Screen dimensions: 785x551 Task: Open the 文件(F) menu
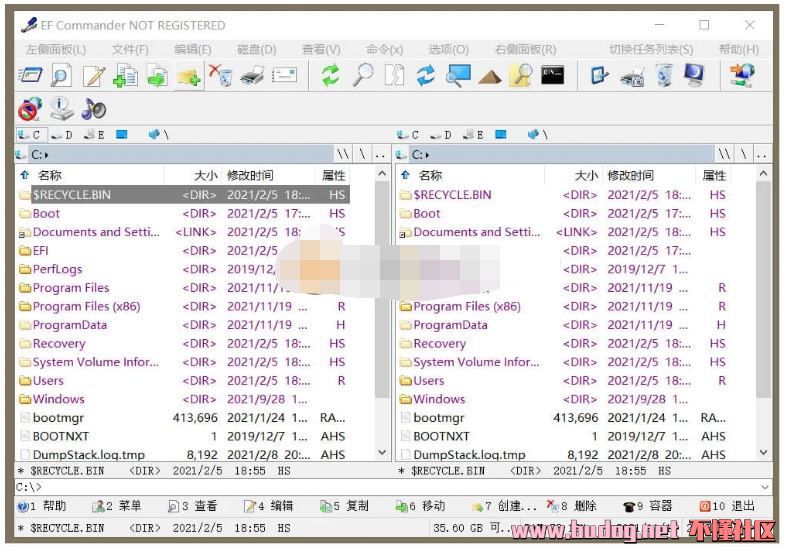(130, 50)
